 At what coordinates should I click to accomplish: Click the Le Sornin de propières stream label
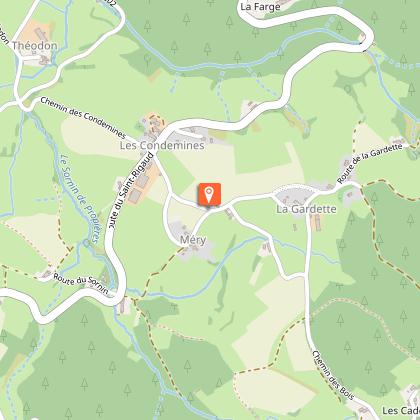80,199
